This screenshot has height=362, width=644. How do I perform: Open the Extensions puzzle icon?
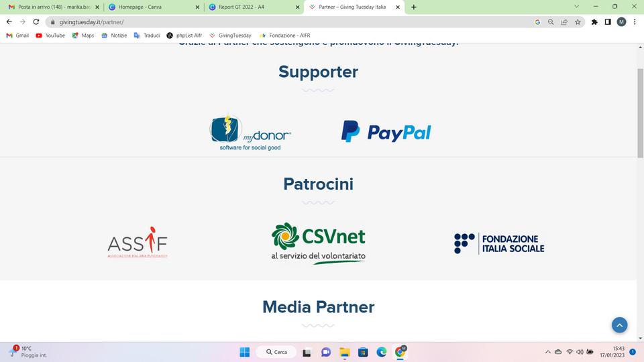point(594,22)
